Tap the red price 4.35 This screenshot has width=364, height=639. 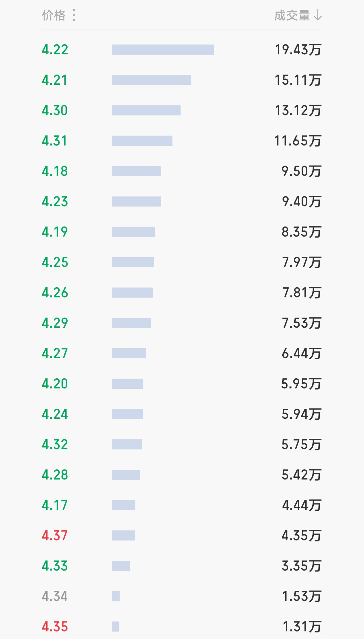point(55,626)
